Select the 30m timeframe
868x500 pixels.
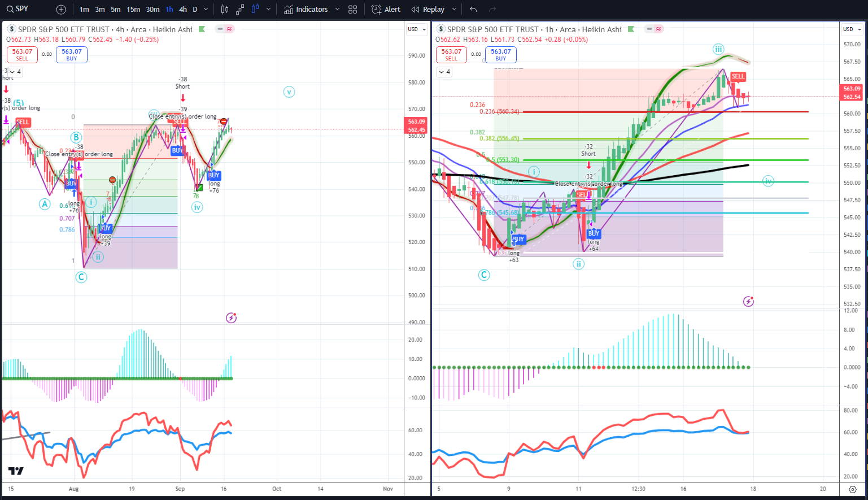pyautogui.click(x=152, y=10)
